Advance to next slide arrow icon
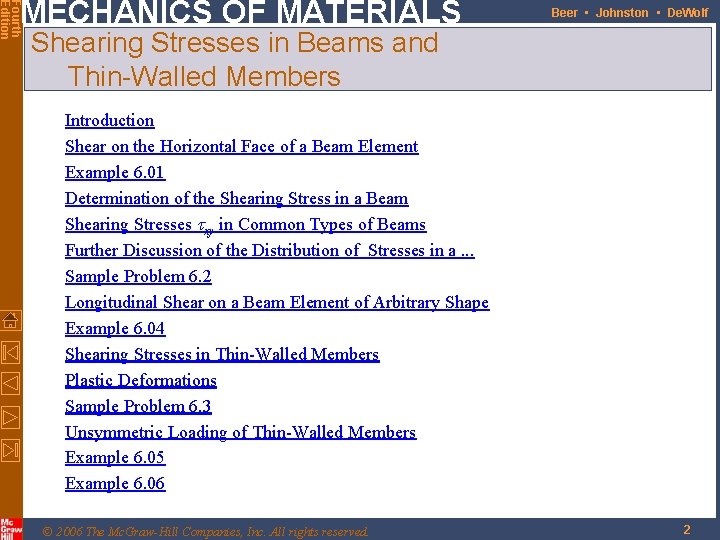This screenshot has width=720, height=540. tap(11, 417)
